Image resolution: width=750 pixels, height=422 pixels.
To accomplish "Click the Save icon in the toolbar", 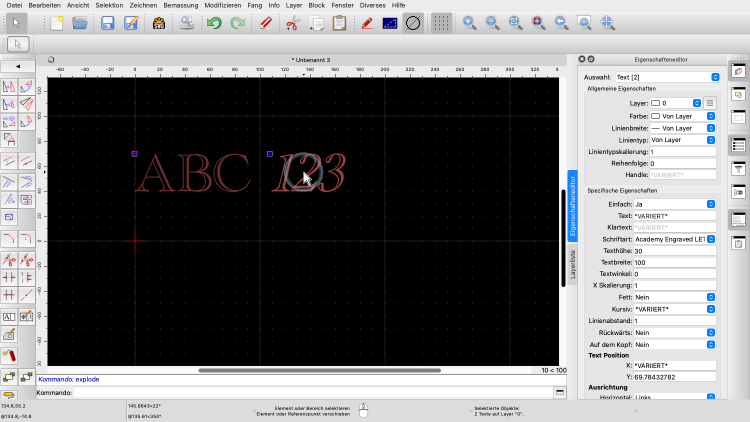I will tap(107, 22).
